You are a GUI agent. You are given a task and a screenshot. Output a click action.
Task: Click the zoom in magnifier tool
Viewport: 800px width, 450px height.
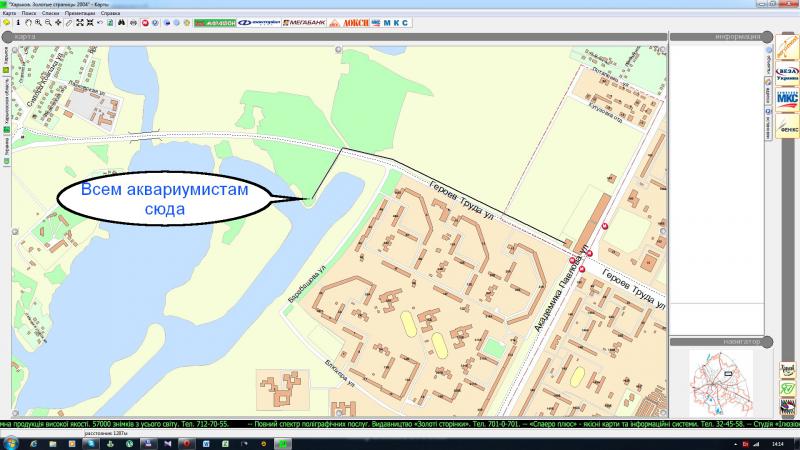pos(38,22)
